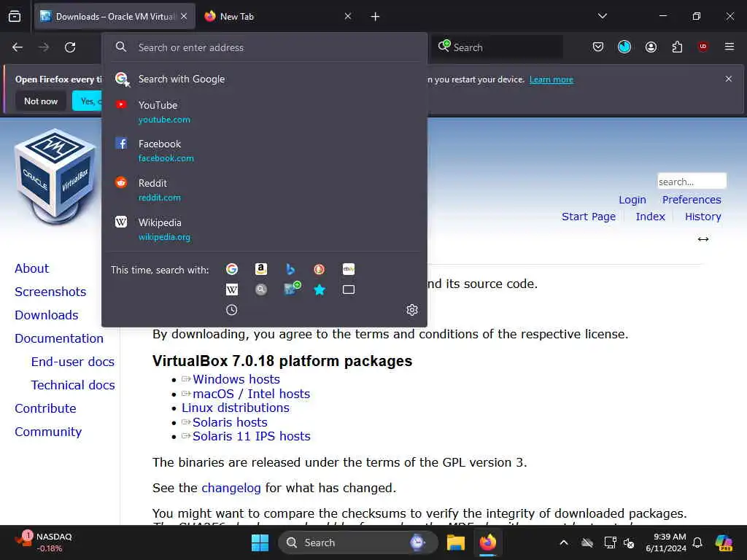Open the Start Page link
The width and height of the screenshot is (747, 560).
click(x=589, y=217)
